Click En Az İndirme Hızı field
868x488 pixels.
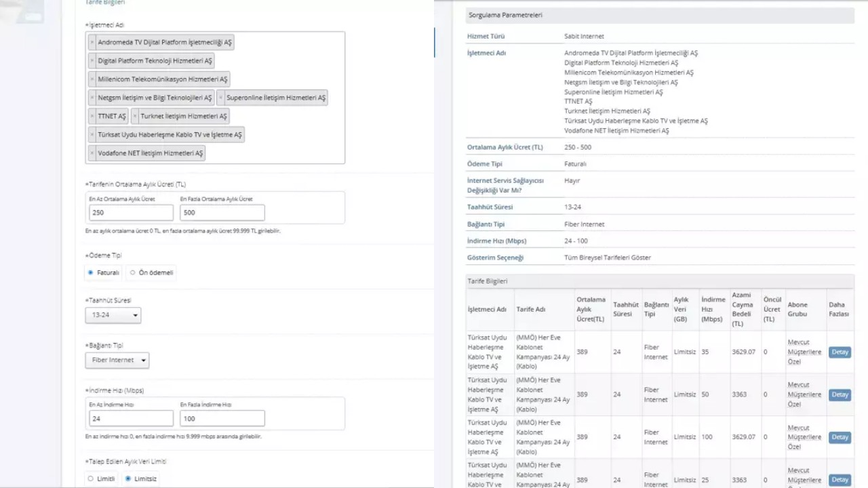131,419
